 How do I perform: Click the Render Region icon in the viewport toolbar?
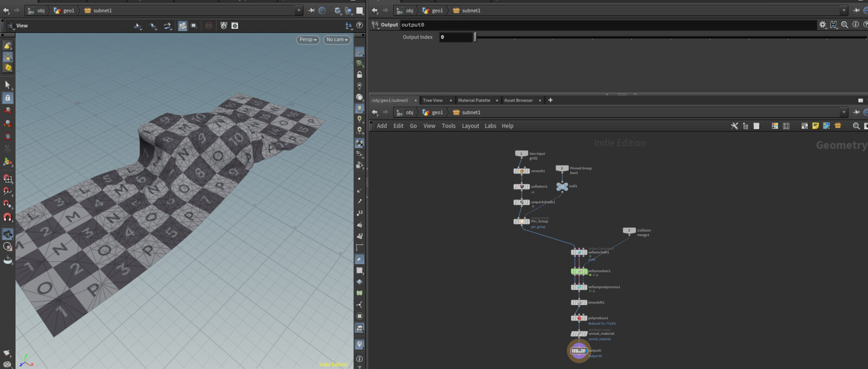(x=209, y=26)
